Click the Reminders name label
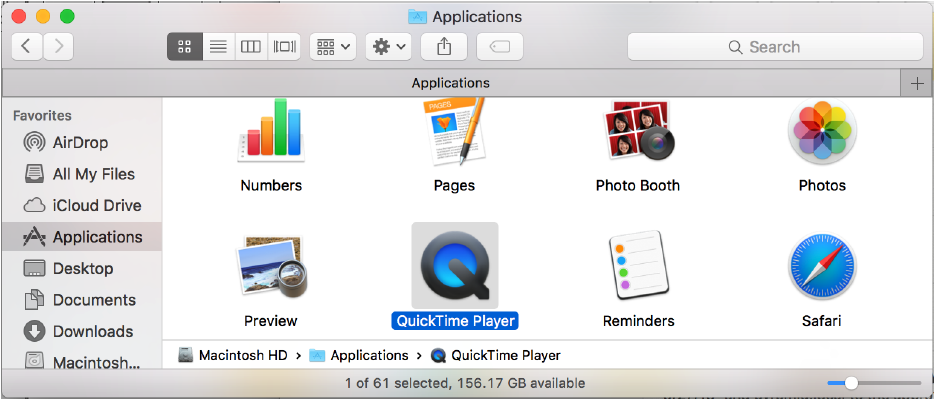The height and width of the screenshot is (400, 934). point(639,321)
